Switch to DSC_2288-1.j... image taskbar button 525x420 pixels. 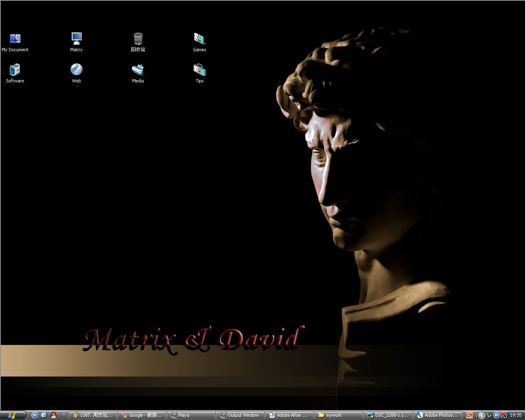click(x=388, y=415)
